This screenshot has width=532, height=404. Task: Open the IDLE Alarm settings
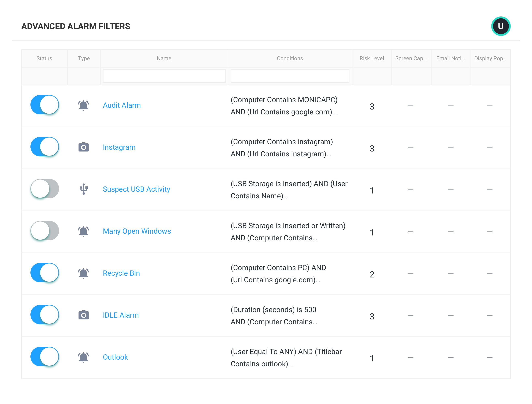(121, 315)
